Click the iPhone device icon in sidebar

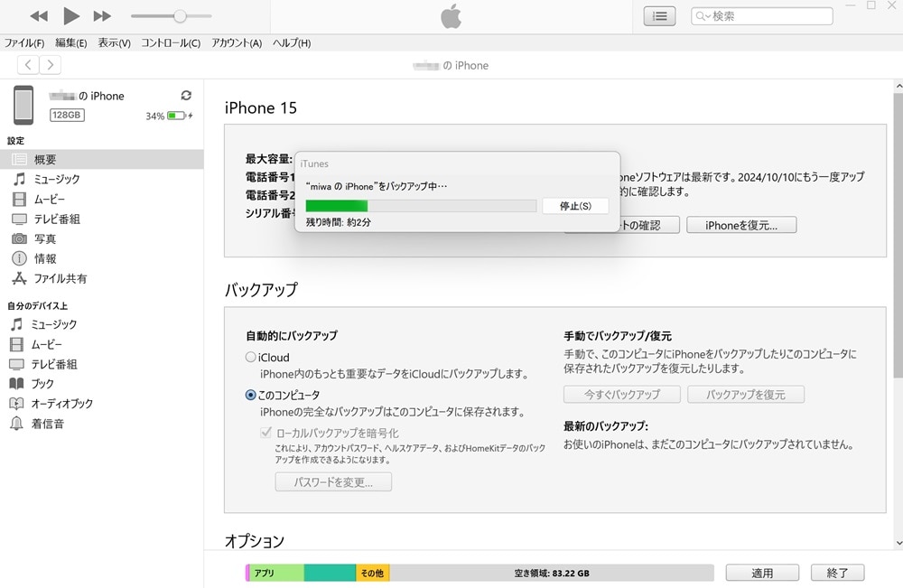(x=23, y=105)
